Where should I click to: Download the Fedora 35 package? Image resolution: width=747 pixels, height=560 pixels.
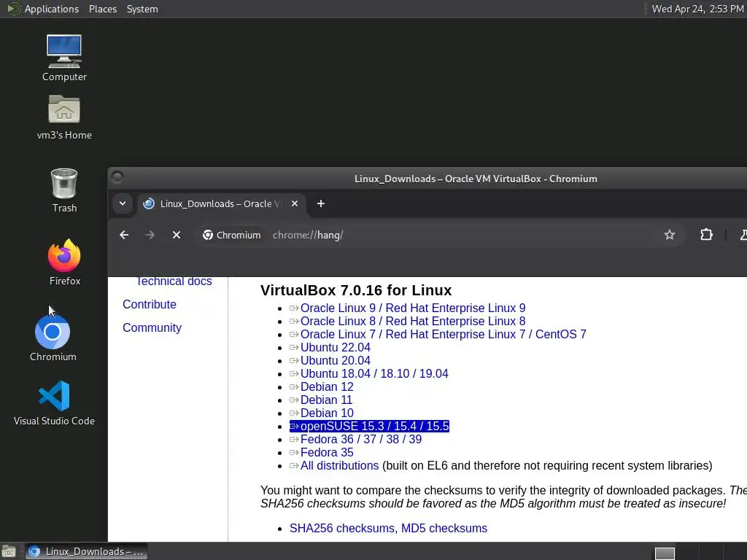click(327, 452)
